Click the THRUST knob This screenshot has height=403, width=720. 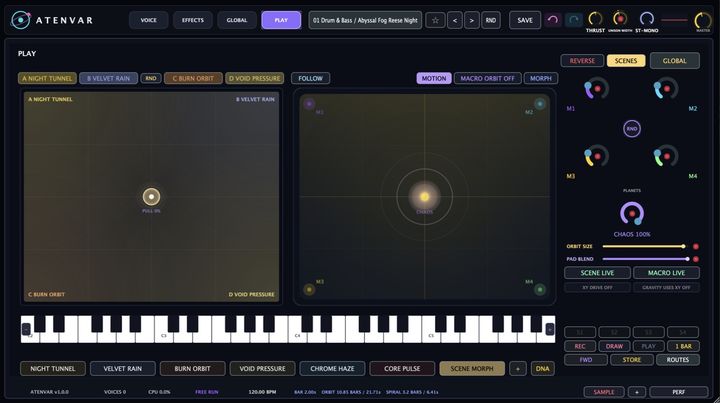tap(595, 19)
